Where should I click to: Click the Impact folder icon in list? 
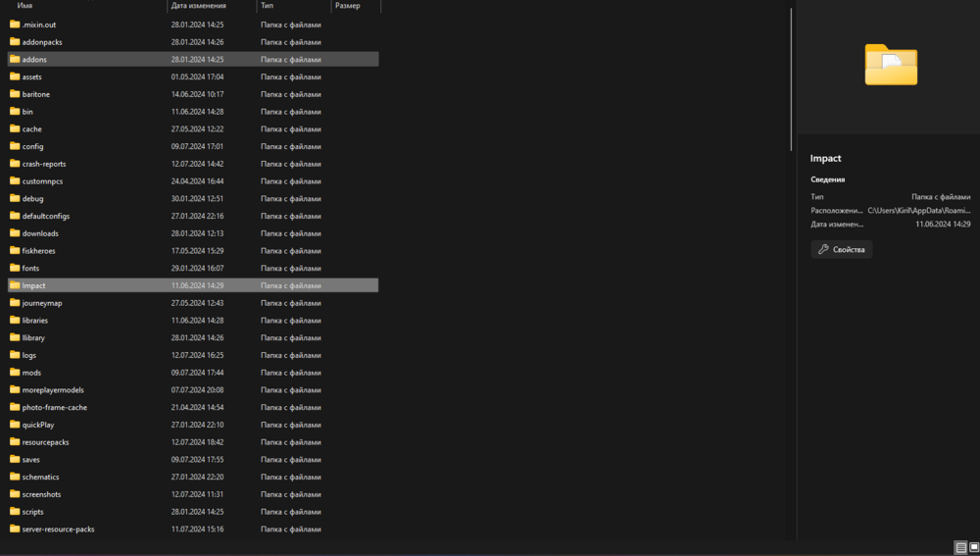coord(15,285)
